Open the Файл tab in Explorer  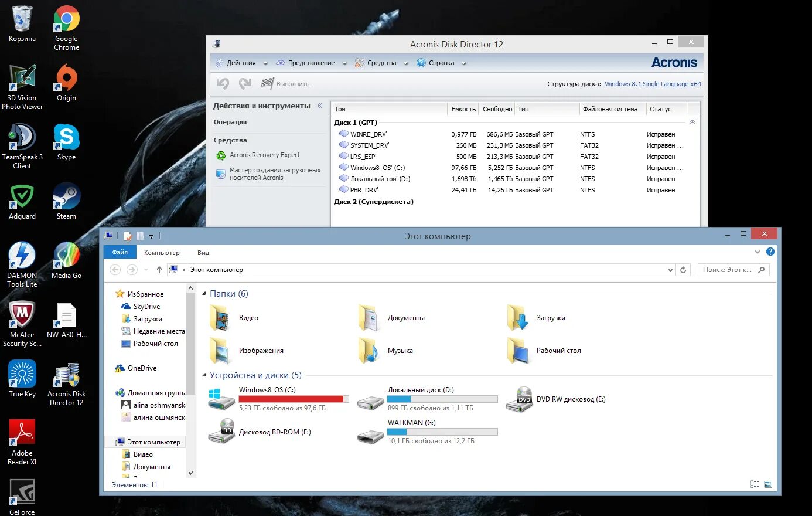120,252
